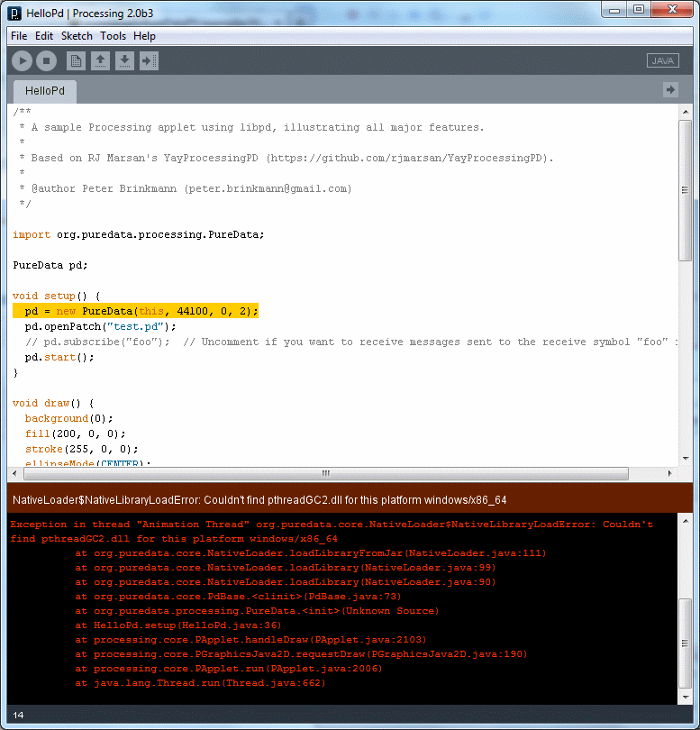Open the Edit menu
Image resolution: width=700 pixels, height=730 pixels.
(44, 36)
